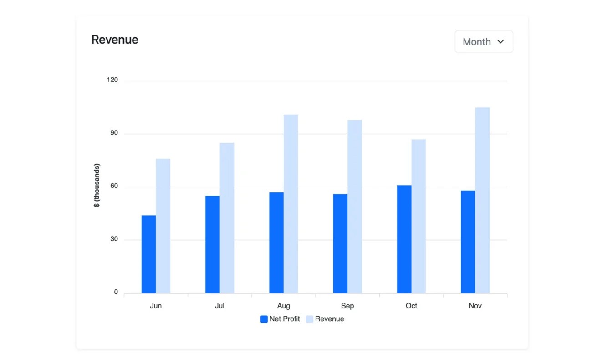Click the Jul axis label
The width and height of the screenshot is (607, 364).
(x=220, y=306)
